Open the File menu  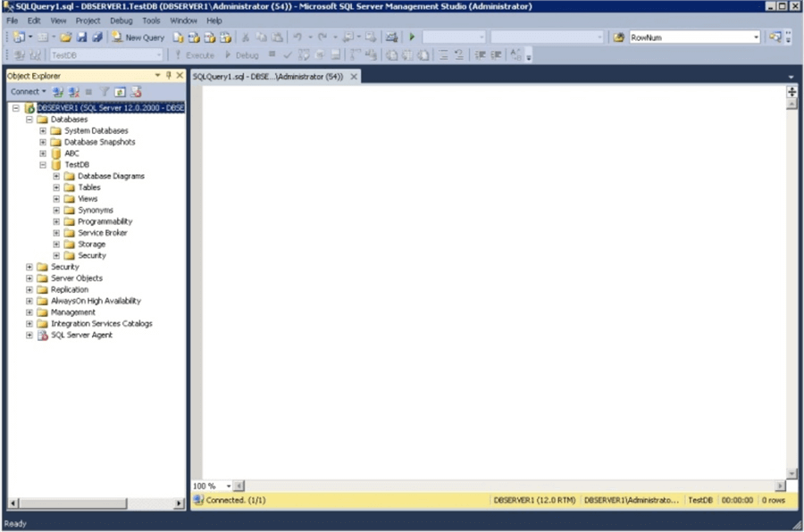click(13, 21)
